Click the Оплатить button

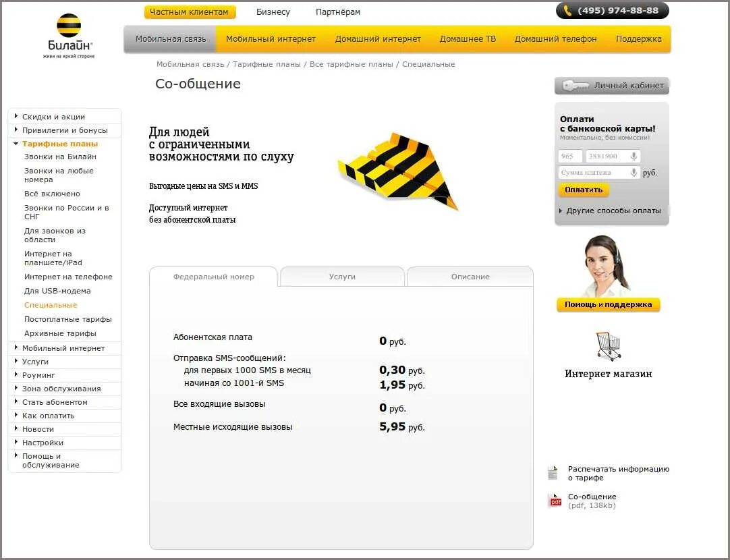coord(584,190)
